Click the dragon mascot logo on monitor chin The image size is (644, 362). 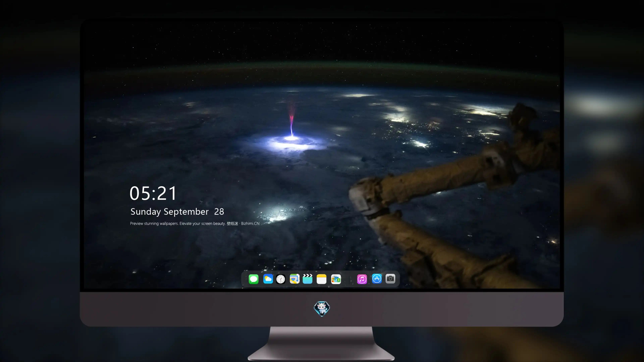(322, 309)
